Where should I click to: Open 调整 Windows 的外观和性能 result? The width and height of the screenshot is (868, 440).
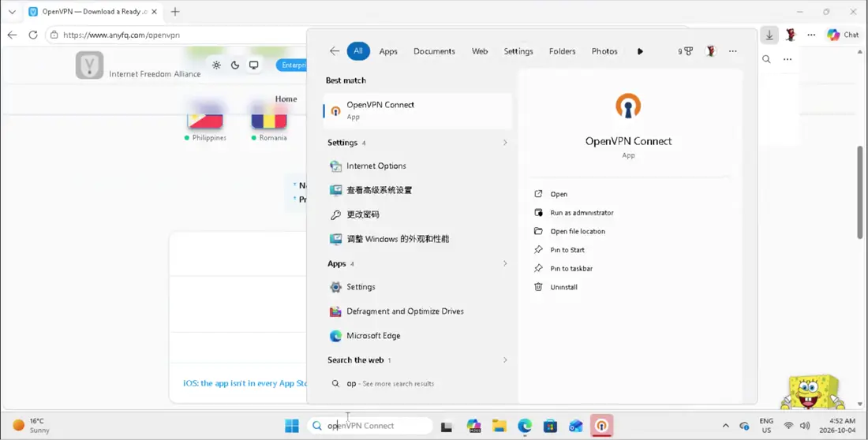click(x=417, y=239)
